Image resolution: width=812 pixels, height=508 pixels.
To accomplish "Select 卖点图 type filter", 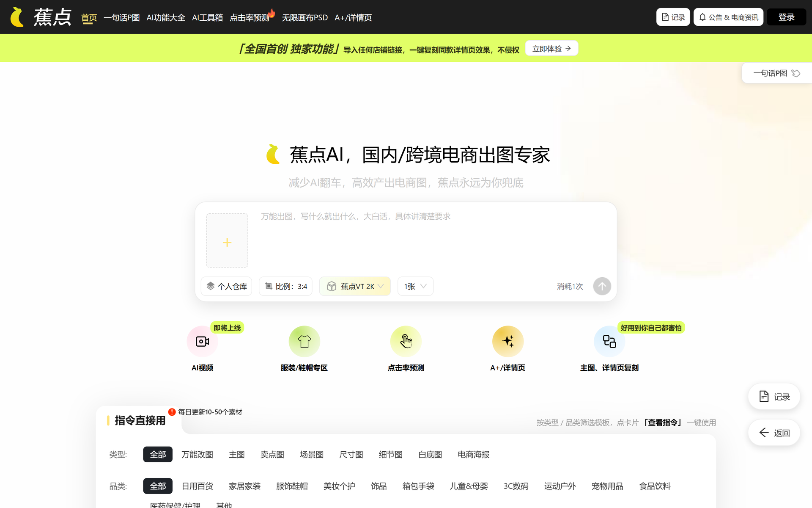I will coord(272,454).
